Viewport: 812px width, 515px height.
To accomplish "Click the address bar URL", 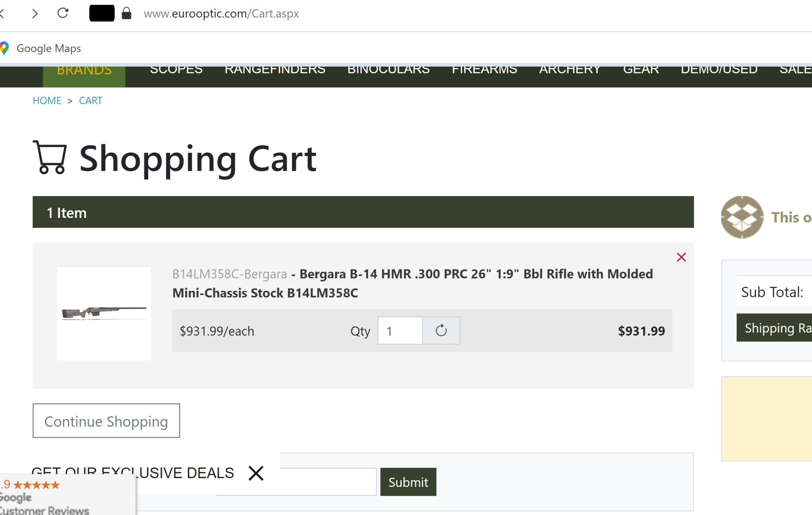I will [x=221, y=13].
